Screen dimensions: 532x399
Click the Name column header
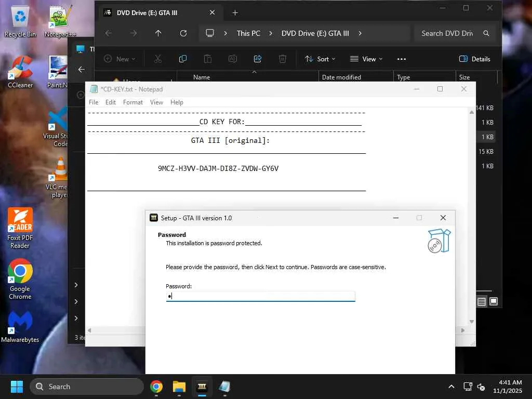(202, 77)
